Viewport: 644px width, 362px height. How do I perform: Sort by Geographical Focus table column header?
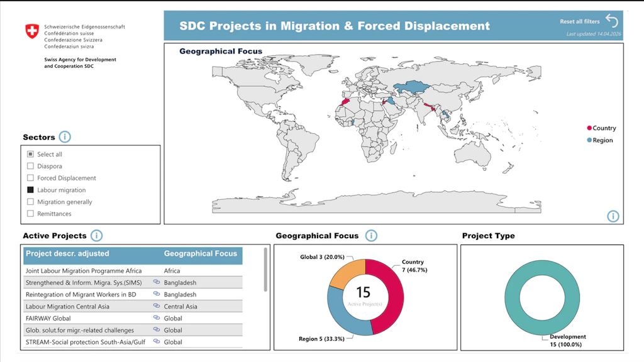click(201, 254)
